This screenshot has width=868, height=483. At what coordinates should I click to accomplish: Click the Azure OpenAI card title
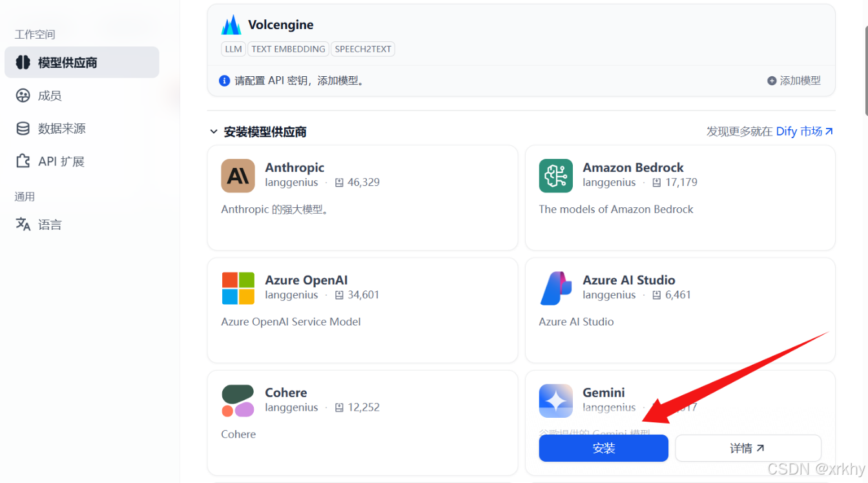click(306, 280)
